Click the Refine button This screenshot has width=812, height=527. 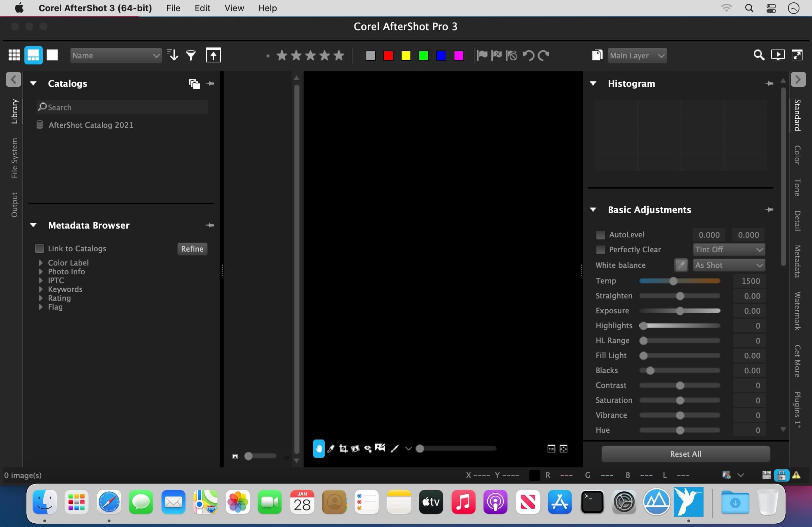[192, 249]
